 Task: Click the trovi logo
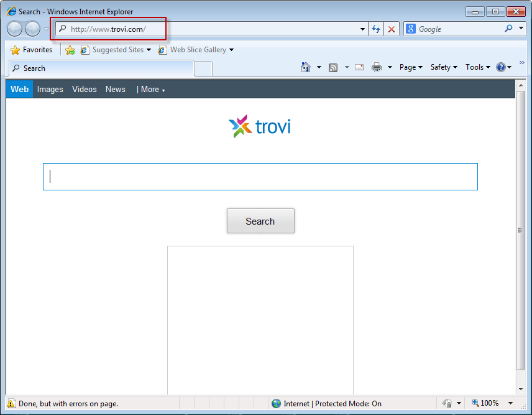pyautogui.click(x=260, y=126)
